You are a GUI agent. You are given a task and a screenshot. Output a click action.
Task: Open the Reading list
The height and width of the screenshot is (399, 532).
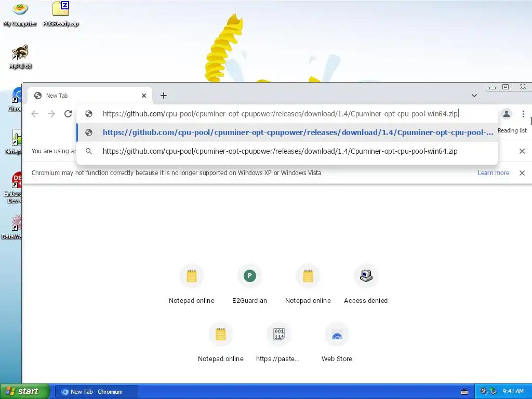(512, 130)
